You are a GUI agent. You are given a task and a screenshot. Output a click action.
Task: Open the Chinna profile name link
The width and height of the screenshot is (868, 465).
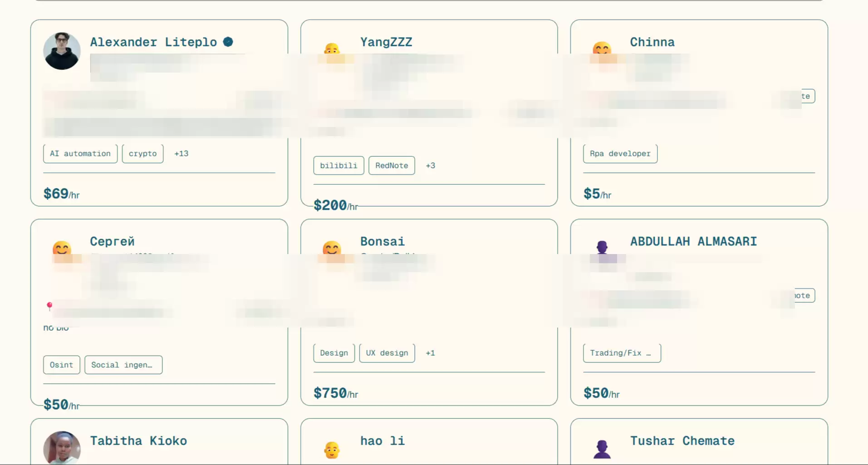(x=652, y=42)
